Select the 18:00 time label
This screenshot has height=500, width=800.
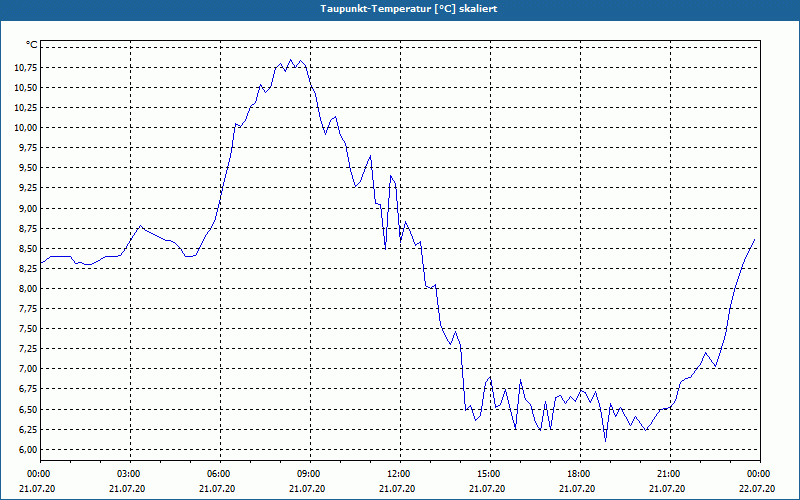point(580,474)
